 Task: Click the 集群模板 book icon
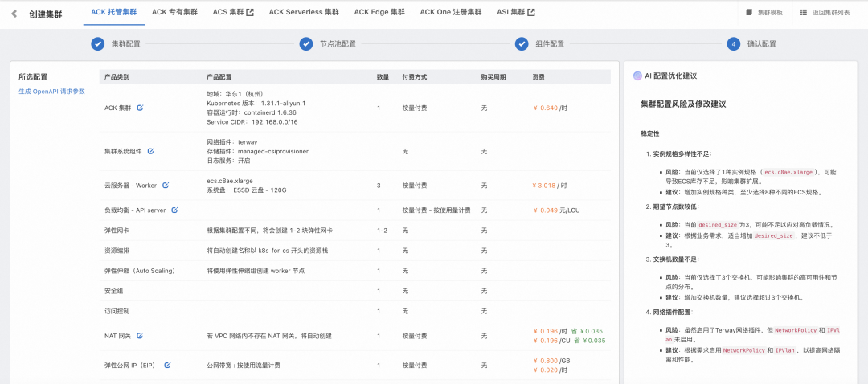[x=750, y=12]
